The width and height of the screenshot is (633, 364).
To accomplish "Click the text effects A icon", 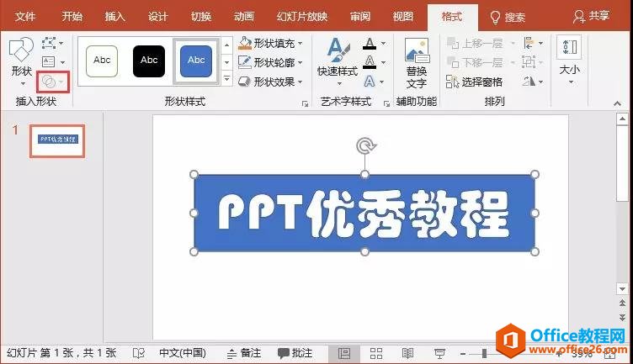I will click(x=370, y=82).
